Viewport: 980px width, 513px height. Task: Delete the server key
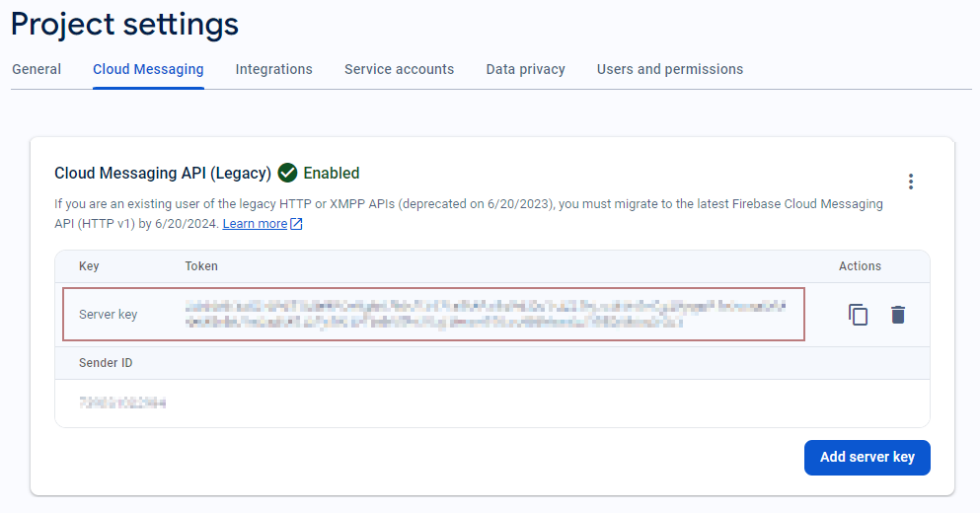coord(897,315)
